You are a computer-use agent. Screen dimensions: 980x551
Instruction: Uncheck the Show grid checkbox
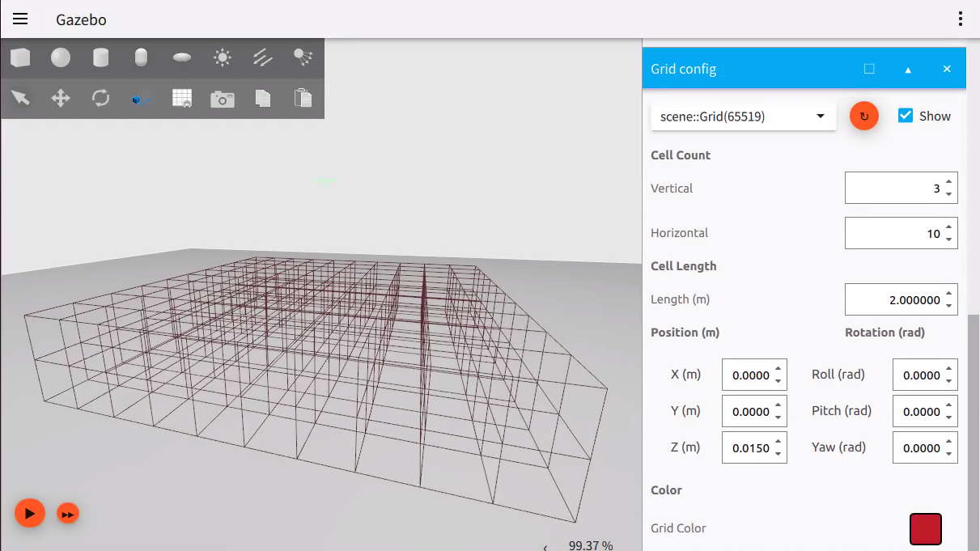tap(906, 116)
